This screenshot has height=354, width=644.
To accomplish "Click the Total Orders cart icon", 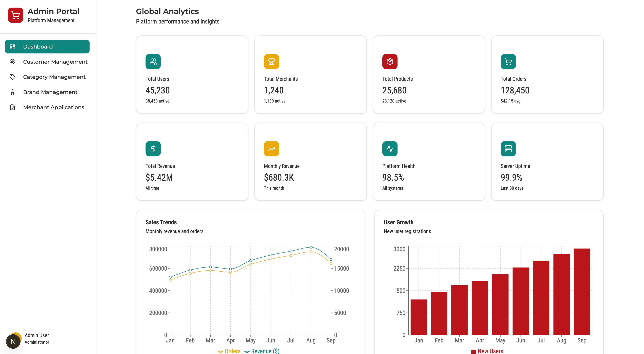I will point(508,61).
